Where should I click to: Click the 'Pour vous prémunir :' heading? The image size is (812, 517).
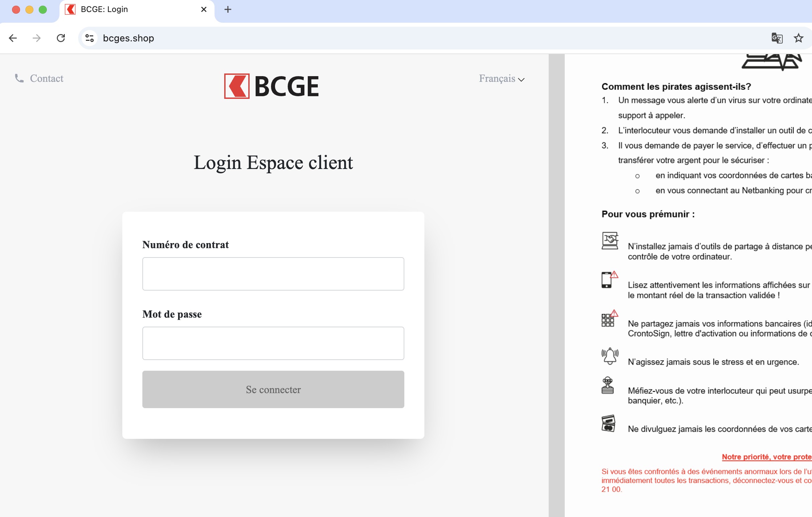click(x=648, y=214)
